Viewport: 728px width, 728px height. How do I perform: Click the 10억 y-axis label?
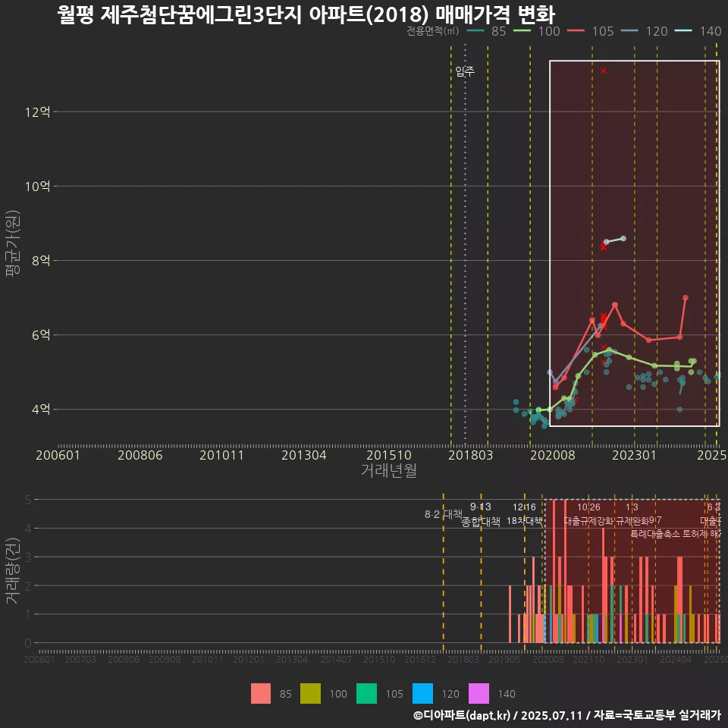pos(38,187)
